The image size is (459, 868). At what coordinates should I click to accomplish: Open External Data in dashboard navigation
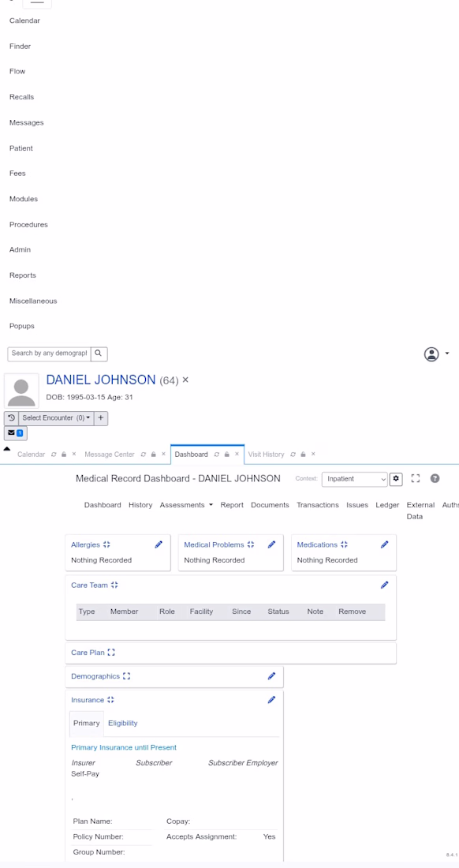point(421,511)
